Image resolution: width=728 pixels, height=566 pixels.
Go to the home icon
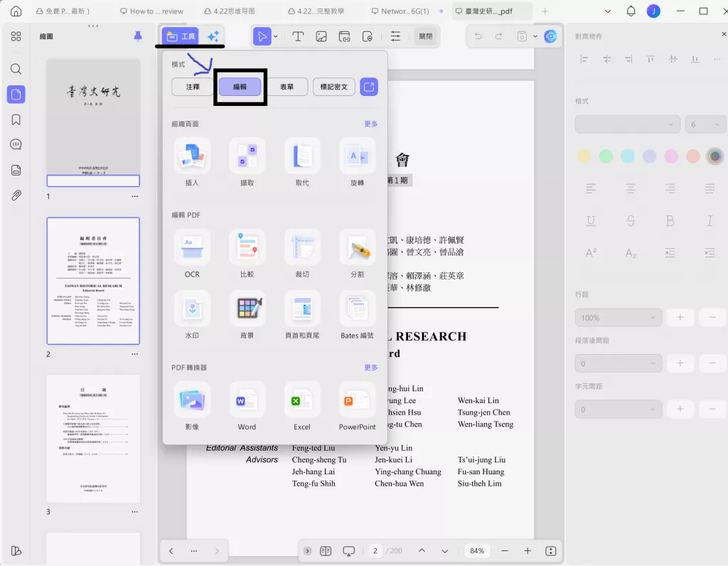[16, 11]
